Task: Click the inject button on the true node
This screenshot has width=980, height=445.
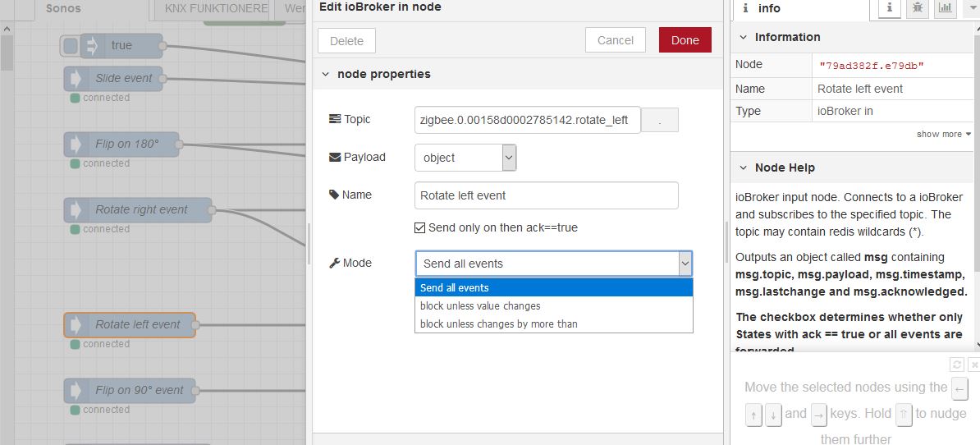Action: (x=71, y=46)
